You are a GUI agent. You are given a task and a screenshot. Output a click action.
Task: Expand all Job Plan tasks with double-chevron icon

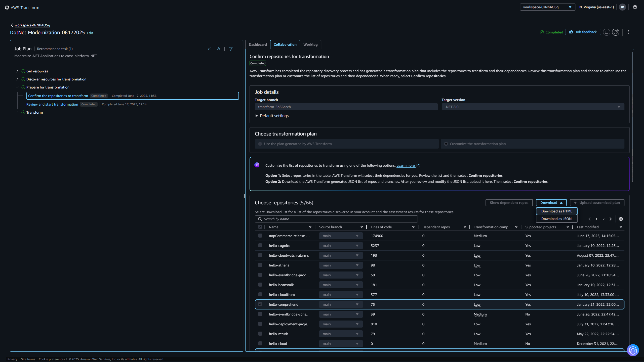click(210, 49)
